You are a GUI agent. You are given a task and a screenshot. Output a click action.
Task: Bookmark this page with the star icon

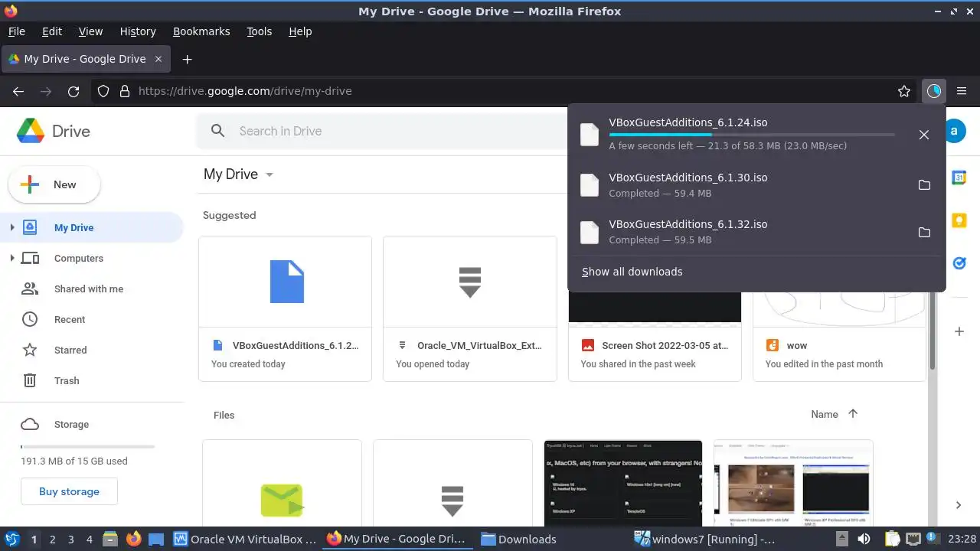coord(904,91)
